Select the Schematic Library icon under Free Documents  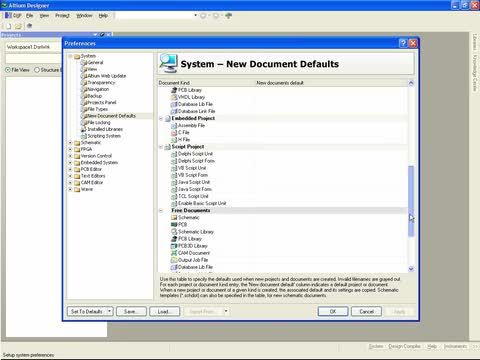coord(174,232)
